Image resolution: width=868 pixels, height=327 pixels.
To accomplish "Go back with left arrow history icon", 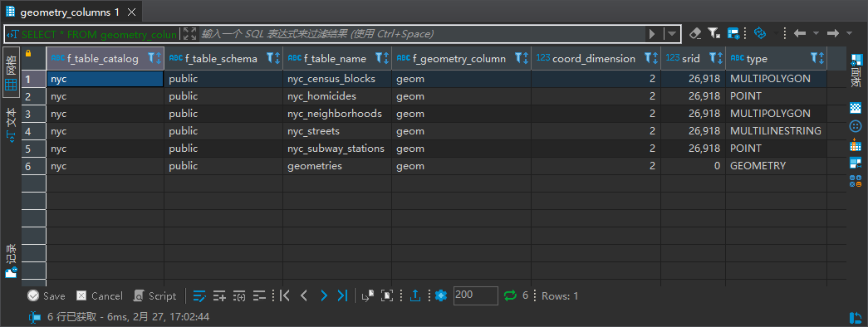I will click(799, 34).
